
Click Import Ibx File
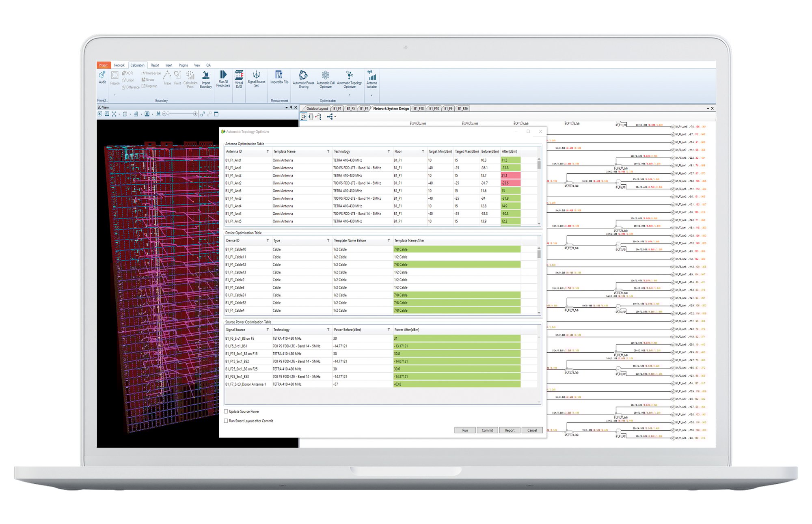click(x=279, y=77)
